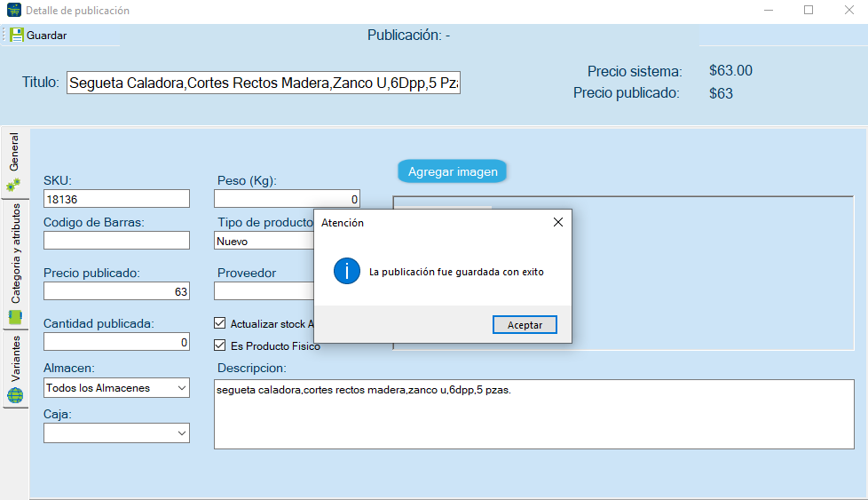Click the globe icon on Variantes tab
Viewport: 868px width, 500px height.
point(15,395)
